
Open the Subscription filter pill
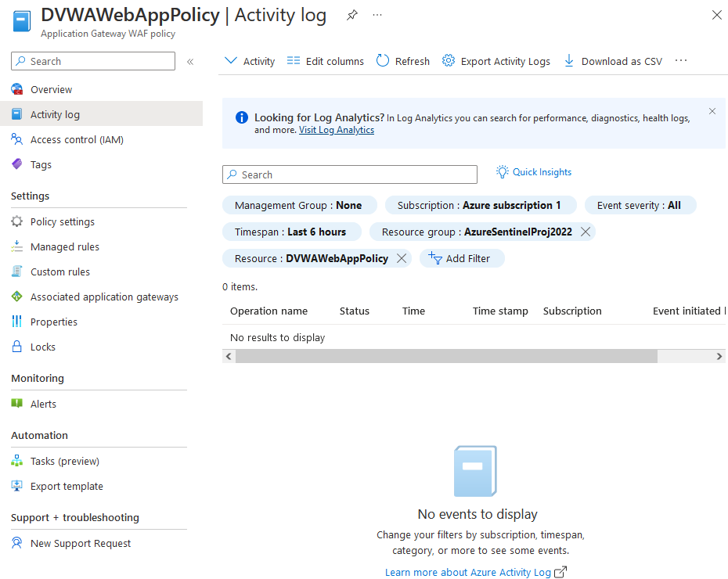point(479,205)
